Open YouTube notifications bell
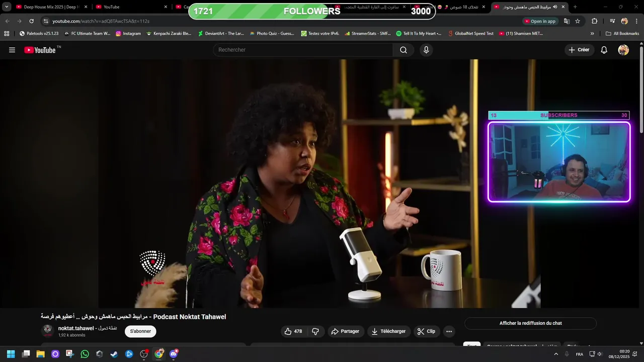644x362 pixels. [x=604, y=50]
